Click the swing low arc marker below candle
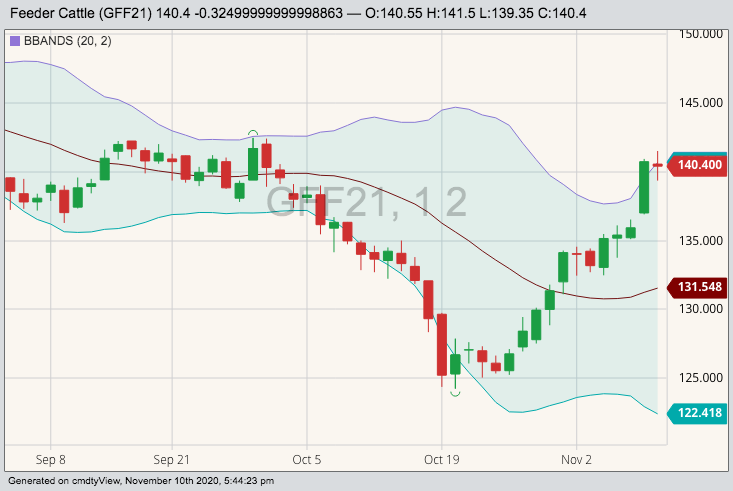The height and width of the screenshot is (491, 733). (x=455, y=394)
